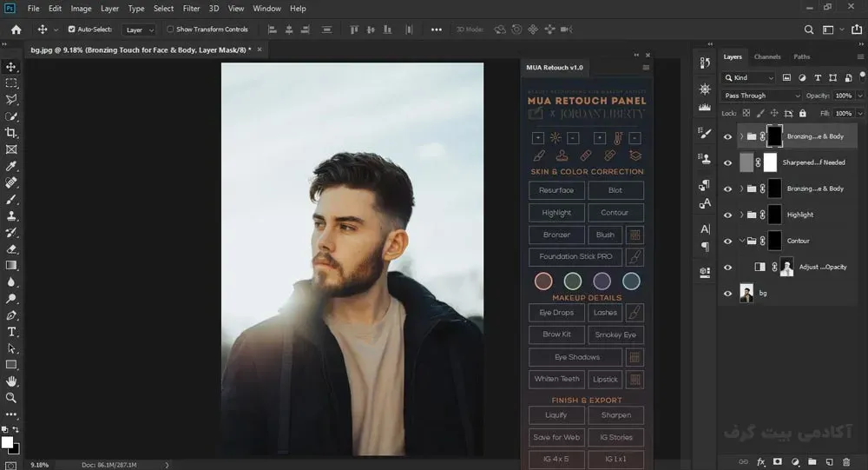This screenshot has width=868, height=470.
Task: Open the Filter menu
Action: (x=192, y=9)
